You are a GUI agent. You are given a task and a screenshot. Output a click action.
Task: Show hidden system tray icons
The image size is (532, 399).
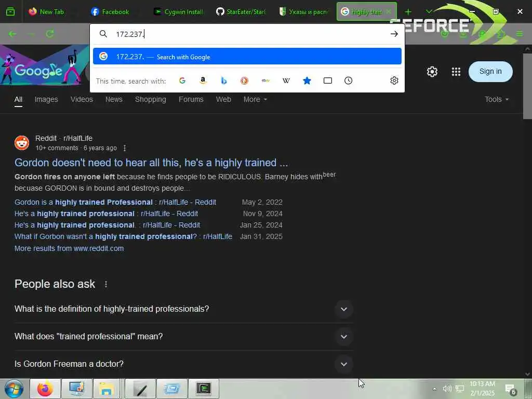pos(434,389)
